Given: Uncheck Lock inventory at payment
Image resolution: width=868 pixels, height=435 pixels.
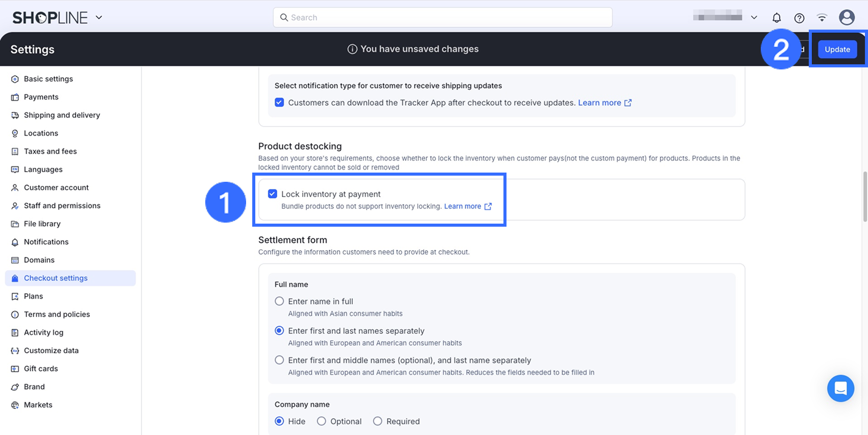Looking at the screenshot, I should pos(273,194).
